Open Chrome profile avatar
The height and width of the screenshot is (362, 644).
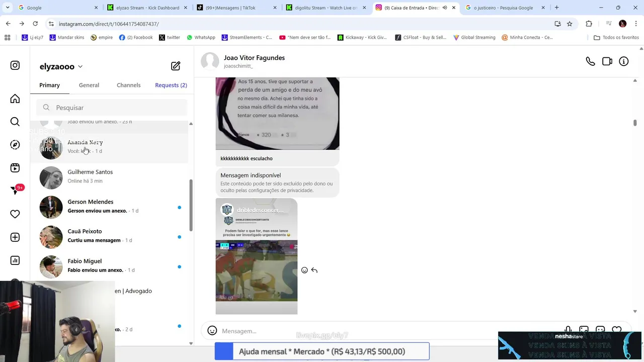(x=623, y=24)
